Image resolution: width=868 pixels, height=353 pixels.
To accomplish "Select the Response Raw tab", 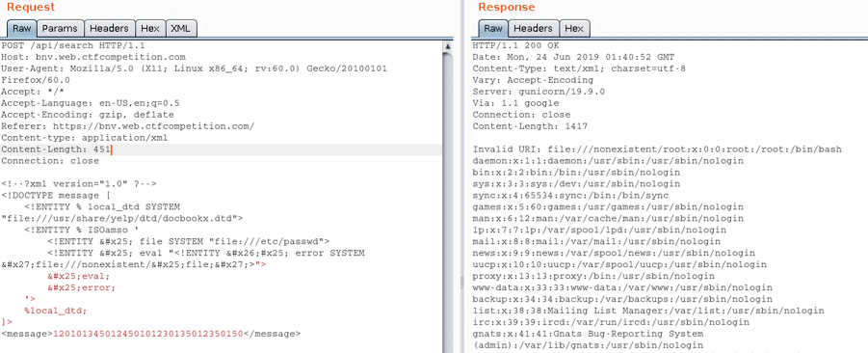I will [x=492, y=29].
